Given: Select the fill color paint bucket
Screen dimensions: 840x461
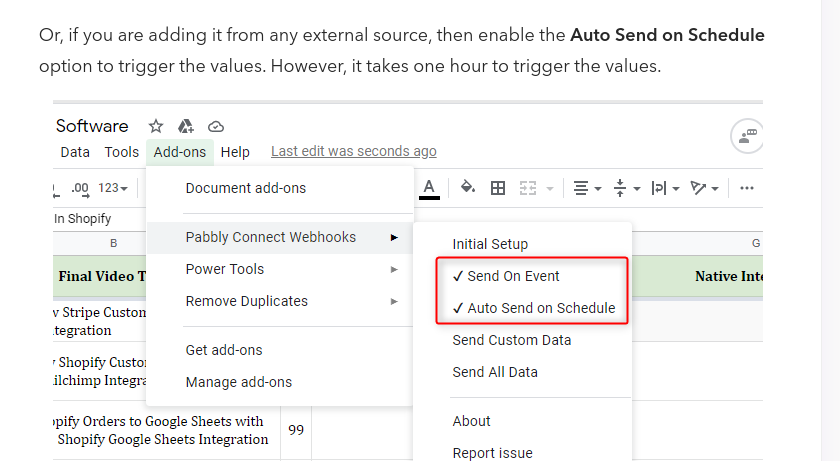Looking at the screenshot, I should pyautogui.click(x=468, y=187).
